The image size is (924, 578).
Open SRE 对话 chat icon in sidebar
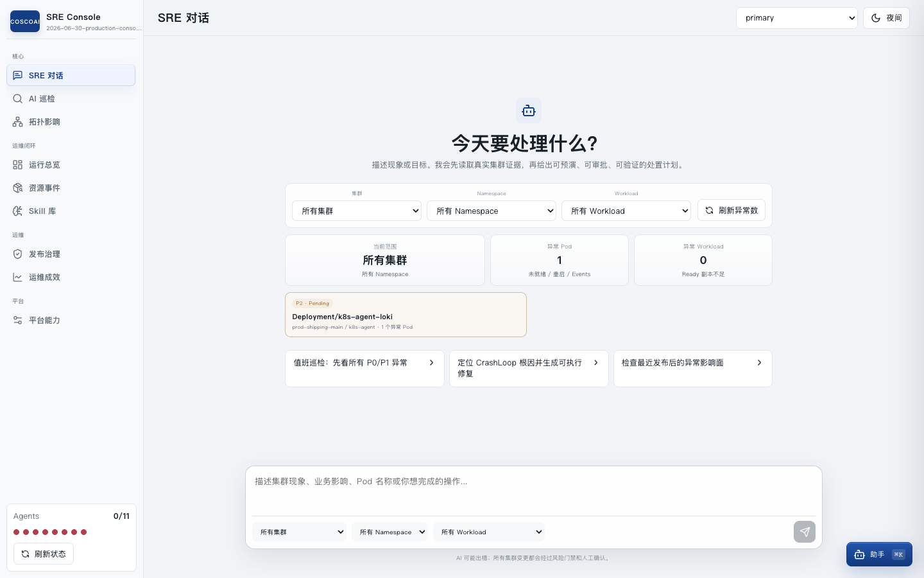18,75
